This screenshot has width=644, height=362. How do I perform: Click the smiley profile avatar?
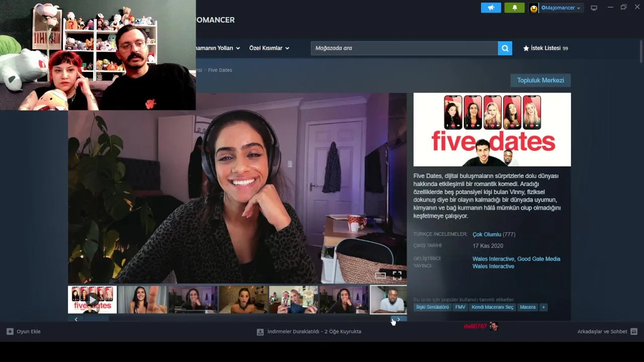pyautogui.click(x=534, y=8)
